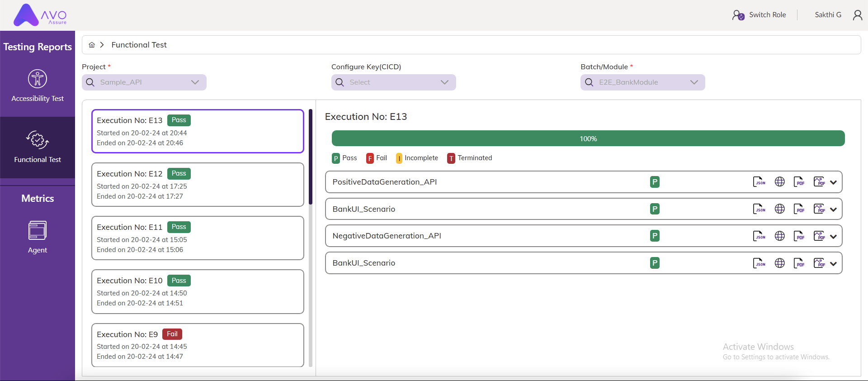
Task: Click green P status badge of NegativeDataGeneration_API
Action: [655, 236]
